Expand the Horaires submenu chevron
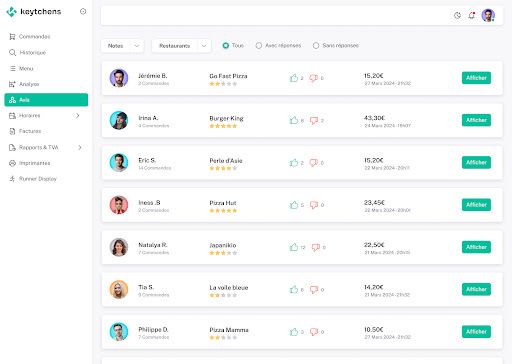Screen dimensions: 512x364 coord(78,116)
